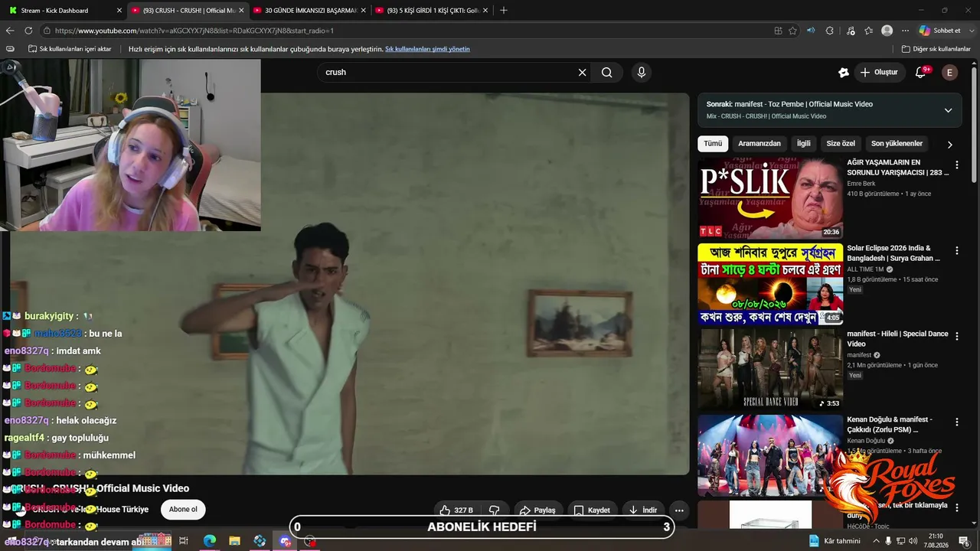Open 'Kenan Doğulu & manifest - Çakkıdı' title
The width and height of the screenshot is (980, 551).
(x=890, y=425)
